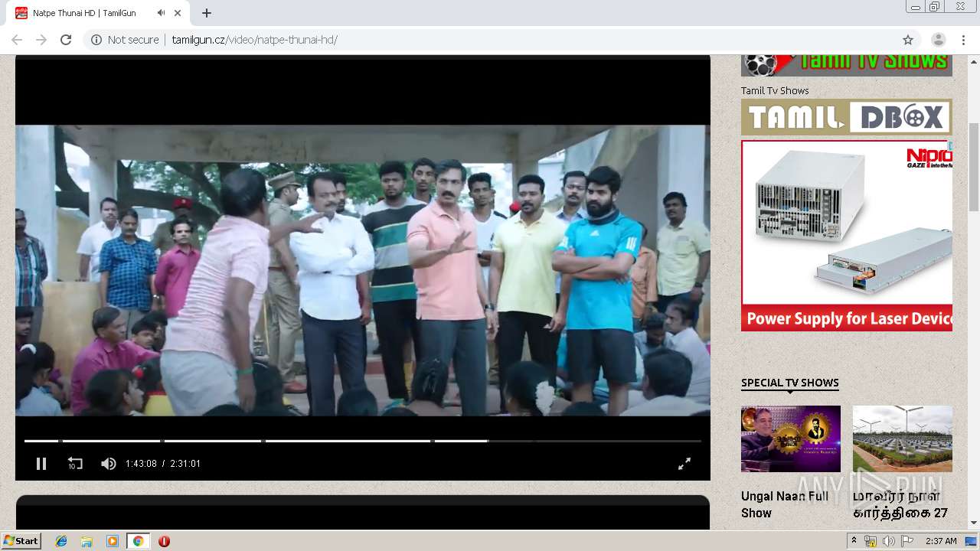Viewport: 980px width, 551px height.
Task: Click the page vertical scrollbar thumb
Action: click(974, 167)
